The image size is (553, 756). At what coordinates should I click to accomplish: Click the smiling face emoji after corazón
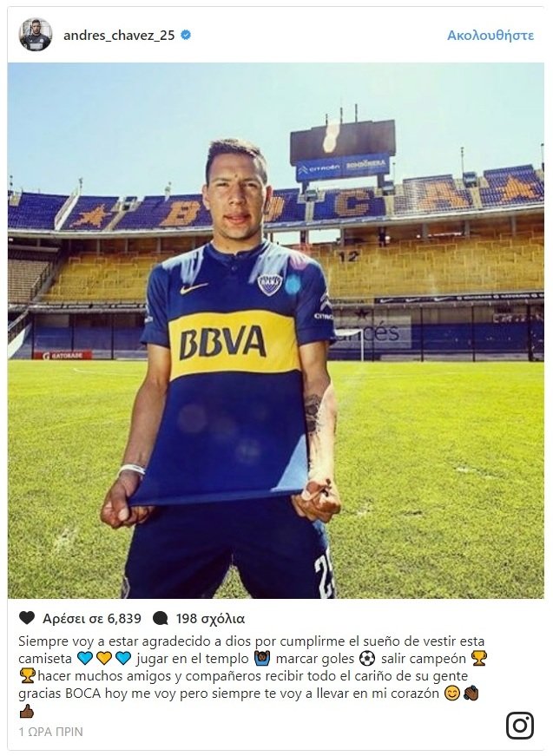[451, 694]
